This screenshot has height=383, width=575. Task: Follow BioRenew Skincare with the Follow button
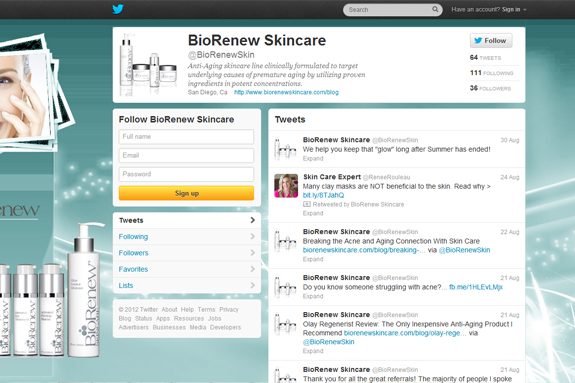coord(491,41)
